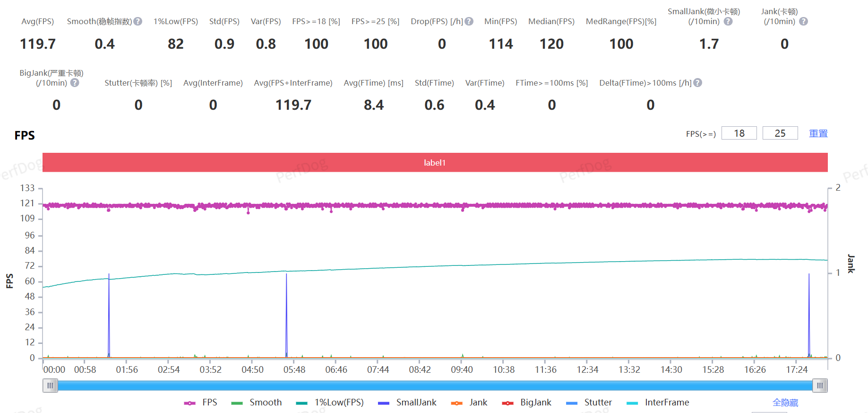This screenshot has height=413, width=868.
Task: Click FPS threshold field showing 18
Action: (739, 133)
